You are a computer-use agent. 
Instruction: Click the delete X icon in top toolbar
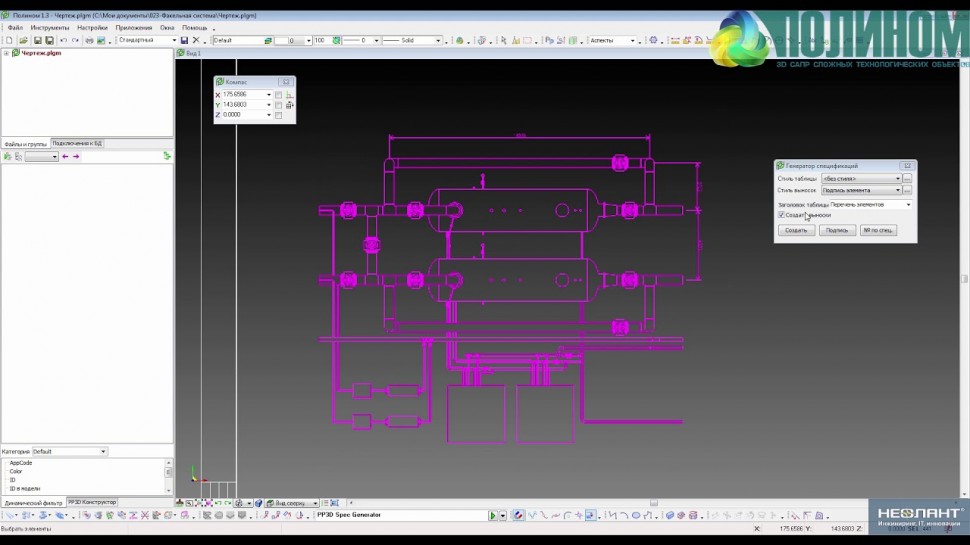[x=197, y=41]
